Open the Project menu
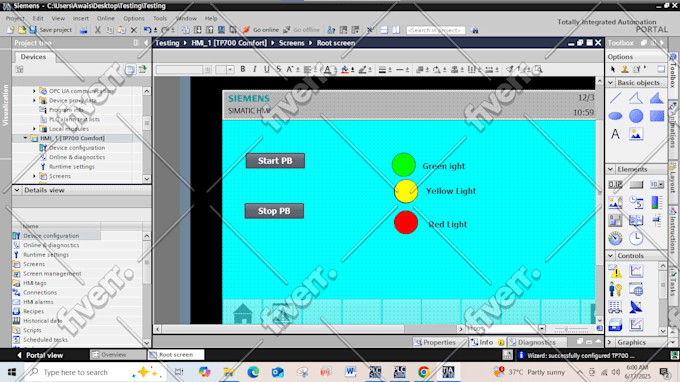Screen dimensions: 680x382 (15, 18)
